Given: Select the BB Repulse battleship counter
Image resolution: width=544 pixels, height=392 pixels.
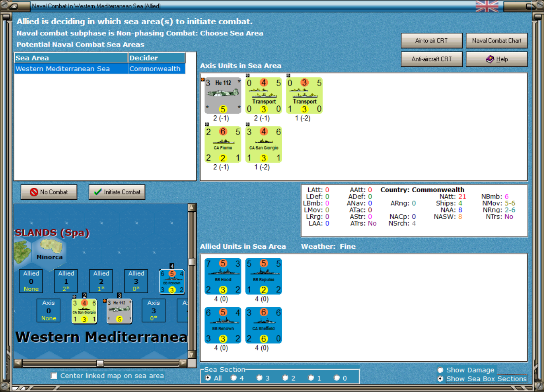Looking at the screenshot, I should pos(264,276).
